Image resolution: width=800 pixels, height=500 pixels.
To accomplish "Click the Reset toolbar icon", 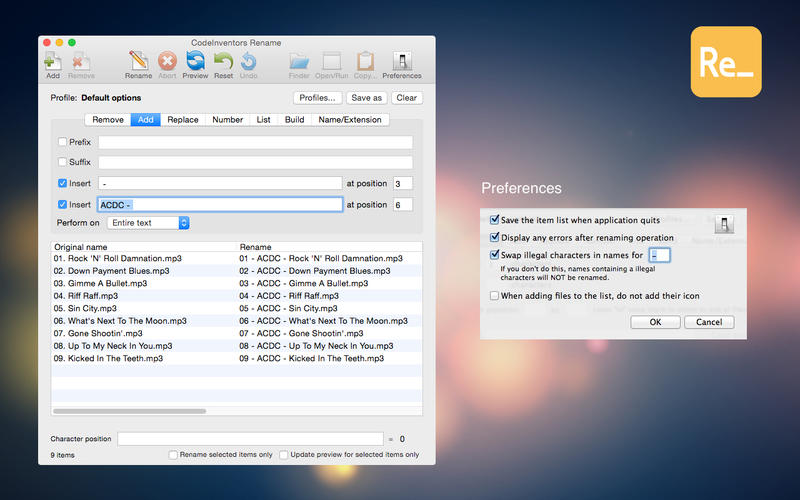I will (x=223, y=62).
